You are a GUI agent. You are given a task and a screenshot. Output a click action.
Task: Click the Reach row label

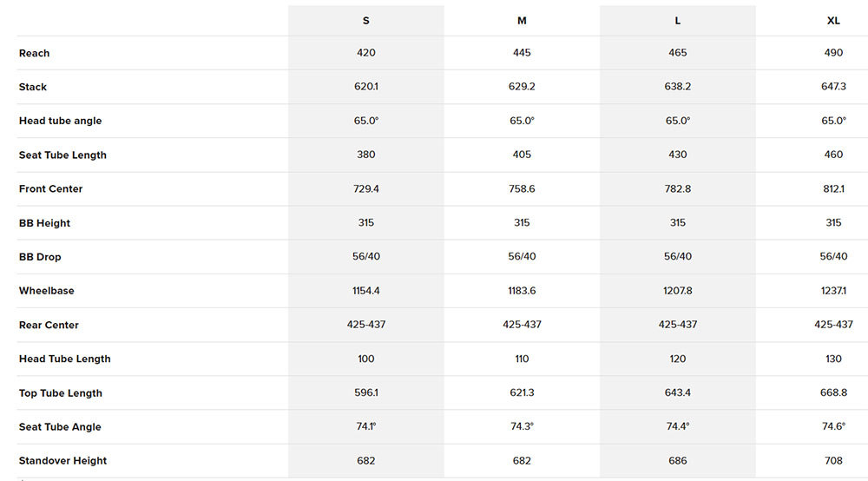tap(35, 53)
